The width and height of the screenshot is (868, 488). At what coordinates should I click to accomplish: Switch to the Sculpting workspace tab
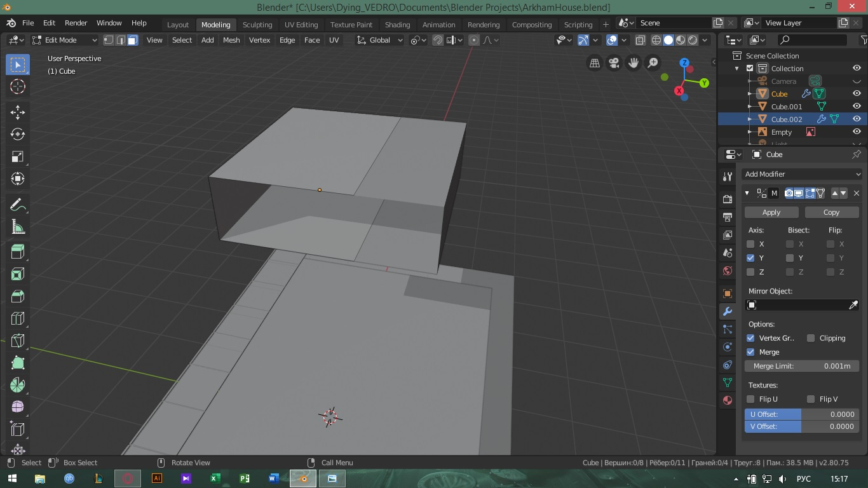click(257, 25)
